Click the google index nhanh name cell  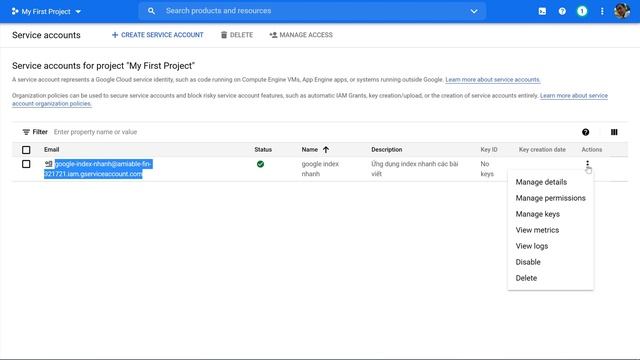[x=320, y=169]
